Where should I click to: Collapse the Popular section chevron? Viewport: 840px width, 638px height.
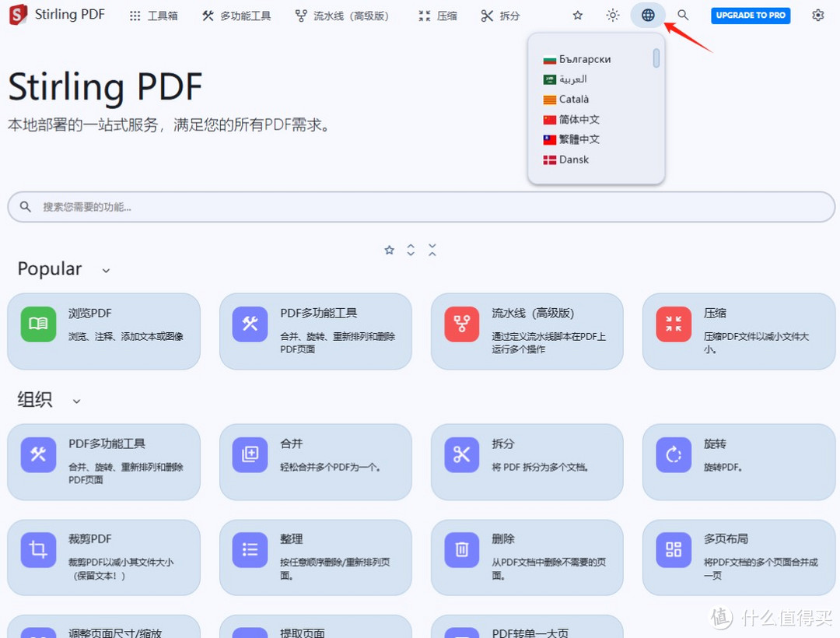(106, 271)
